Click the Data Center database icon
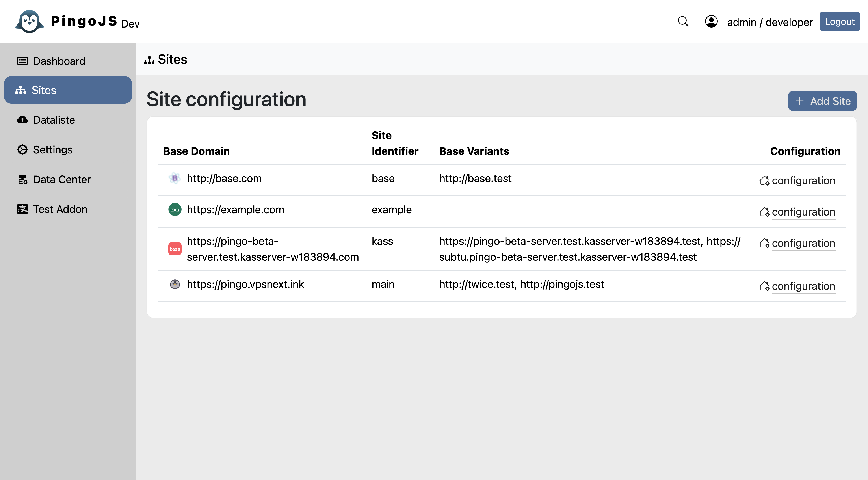Screen dimensions: 868x480 click(x=22, y=179)
